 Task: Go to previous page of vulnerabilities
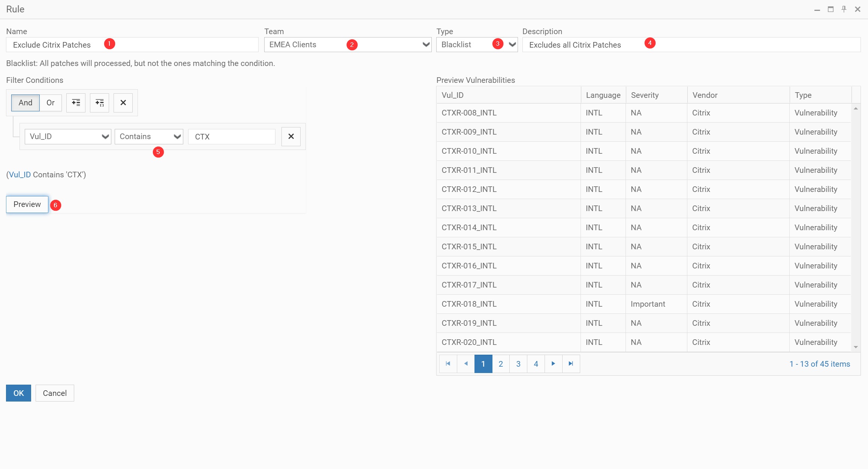click(x=465, y=364)
